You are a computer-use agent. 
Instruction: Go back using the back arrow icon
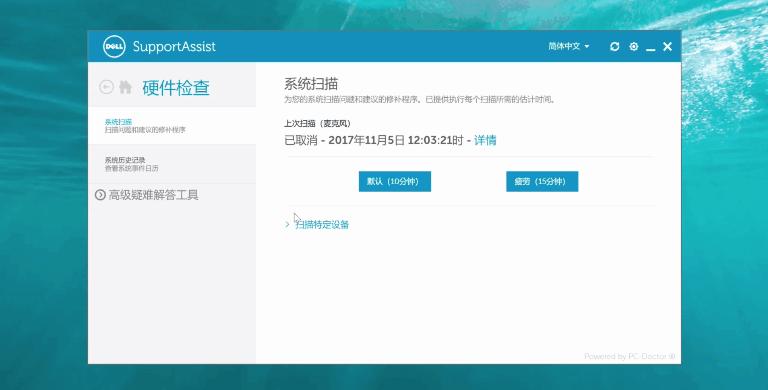[x=106, y=87]
